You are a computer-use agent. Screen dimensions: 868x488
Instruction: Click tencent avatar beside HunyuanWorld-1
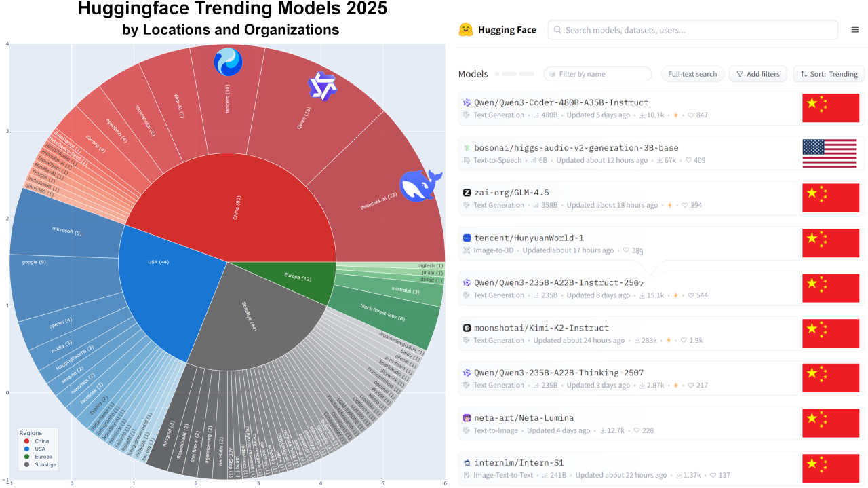pyautogui.click(x=467, y=238)
